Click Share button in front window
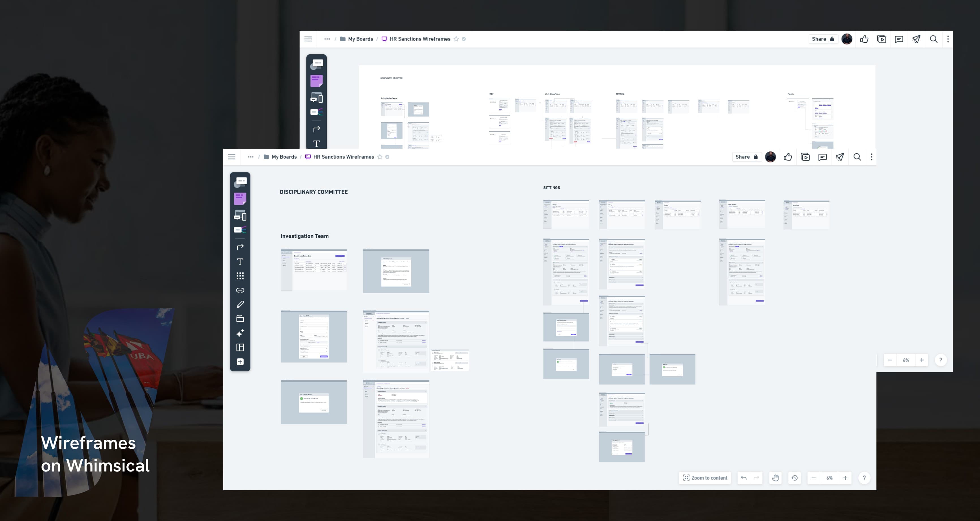Screen dimensions: 980x521 coord(746,157)
